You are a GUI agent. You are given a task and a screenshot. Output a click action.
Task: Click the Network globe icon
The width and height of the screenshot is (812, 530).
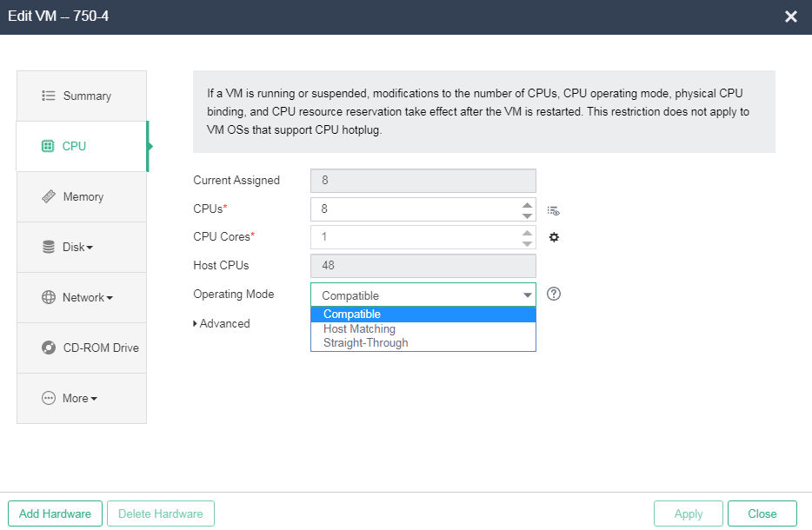[x=49, y=298]
